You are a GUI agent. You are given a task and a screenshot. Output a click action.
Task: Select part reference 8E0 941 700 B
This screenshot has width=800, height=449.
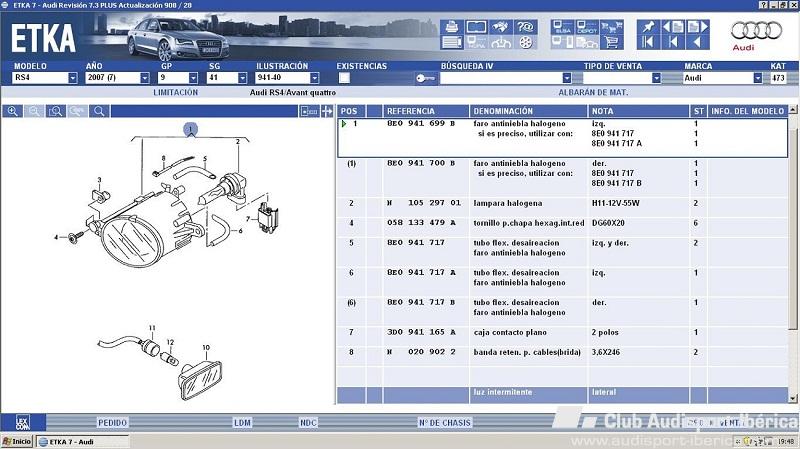pyautogui.click(x=421, y=163)
